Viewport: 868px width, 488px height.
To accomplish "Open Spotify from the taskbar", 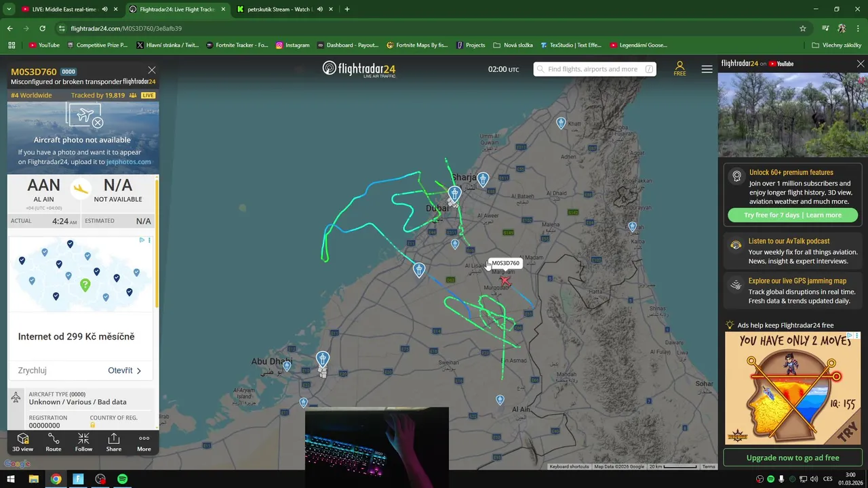I will (122, 479).
